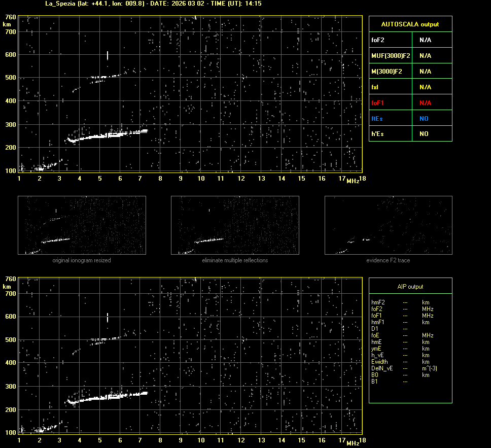Select the evidence F2 trace thumbnail
The width and height of the screenshot is (491, 448).
pyautogui.click(x=388, y=225)
